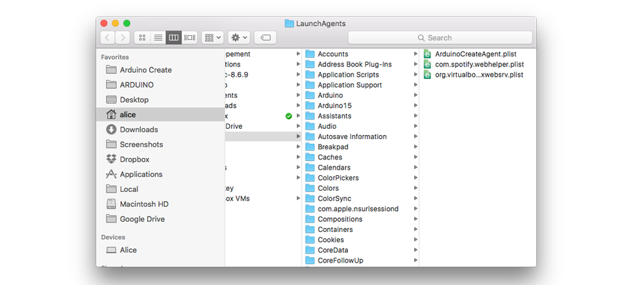Go forward with the Finder forward arrow

[x=123, y=37]
